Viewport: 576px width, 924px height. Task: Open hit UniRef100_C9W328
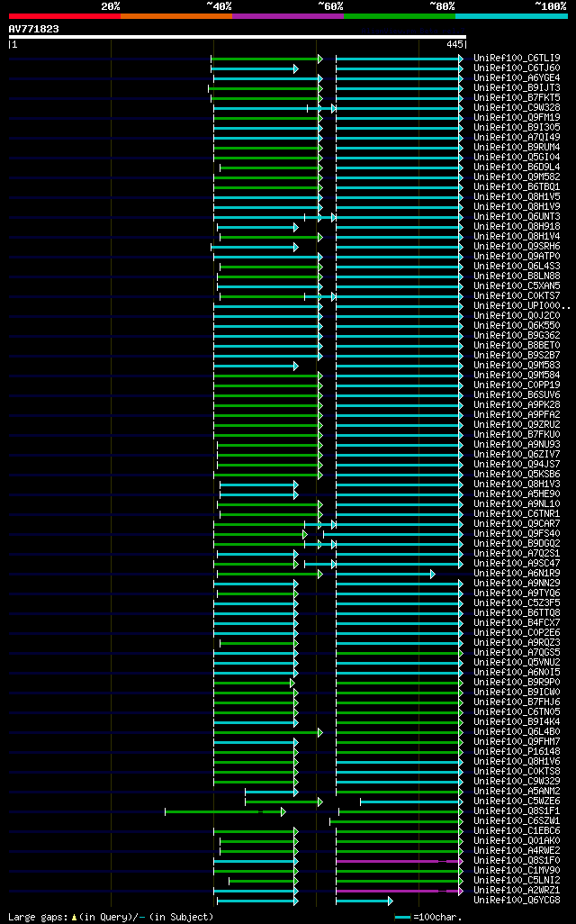coord(517,108)
